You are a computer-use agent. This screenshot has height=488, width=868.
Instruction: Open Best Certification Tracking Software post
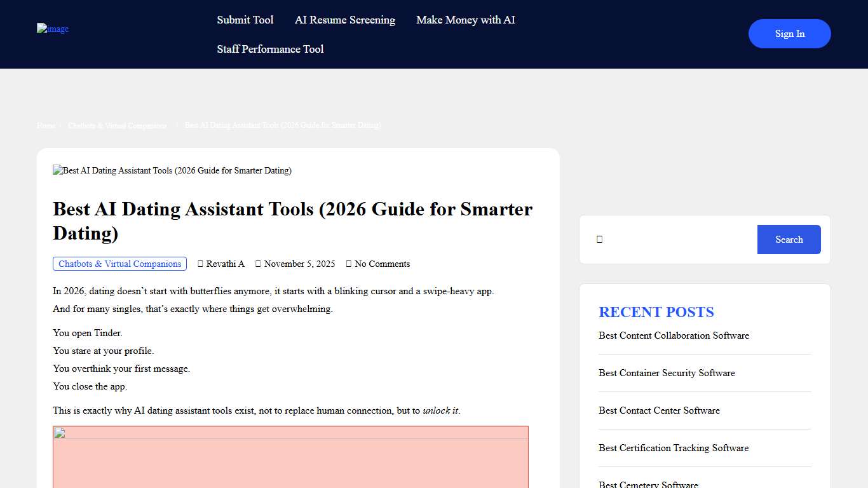pos(674,448)
